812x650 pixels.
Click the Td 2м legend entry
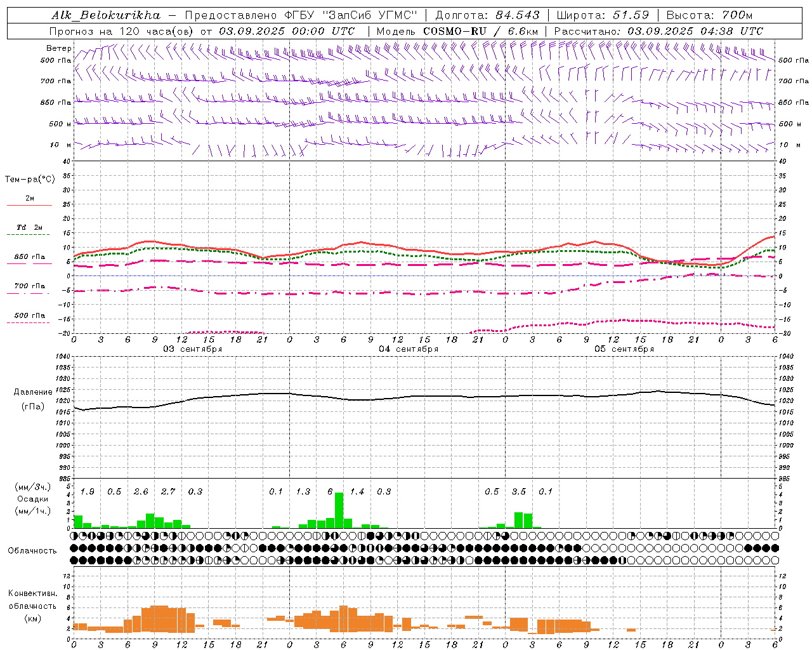point(30,227)
